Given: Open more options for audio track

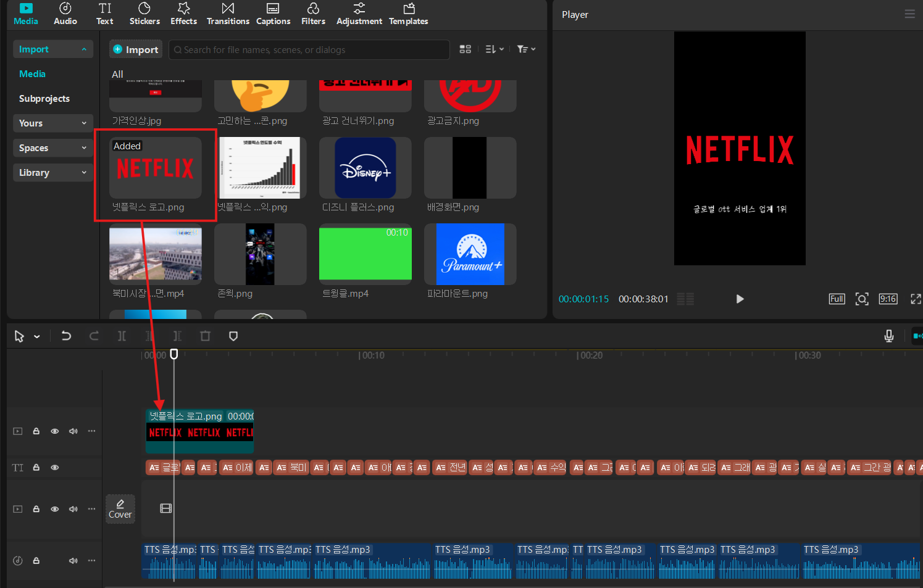Looking at the screenshot, I should click(92, 561).
